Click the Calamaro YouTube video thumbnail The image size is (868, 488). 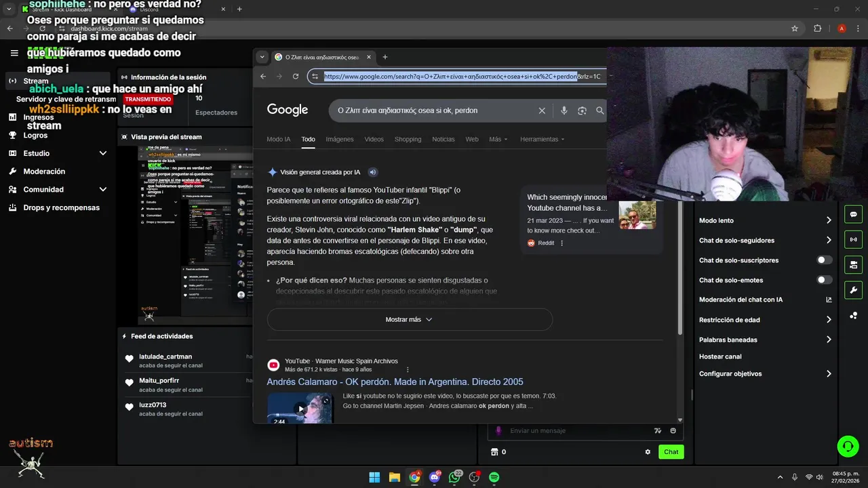(300, 409)
